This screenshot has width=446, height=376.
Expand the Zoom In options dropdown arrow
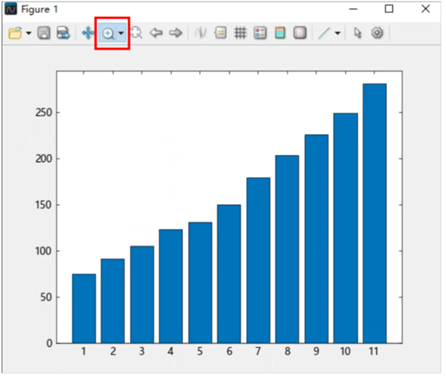click(x=121, y=33)
